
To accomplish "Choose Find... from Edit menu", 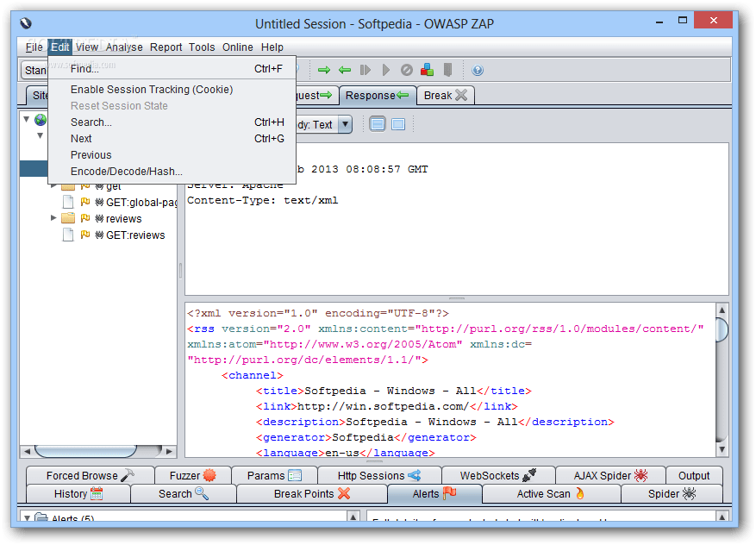I will coord(172,69).
